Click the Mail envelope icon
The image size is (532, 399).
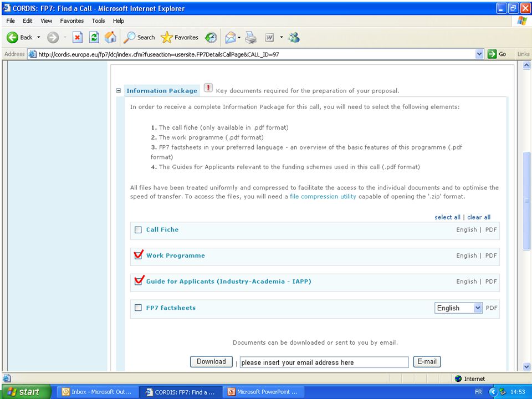231,37
